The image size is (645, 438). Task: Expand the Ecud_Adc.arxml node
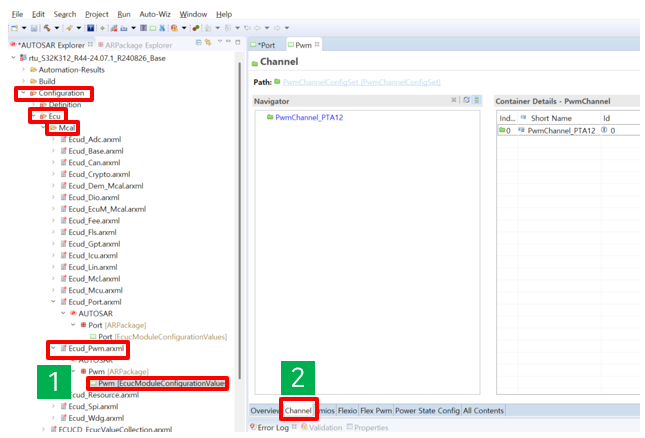coord(53,139)
